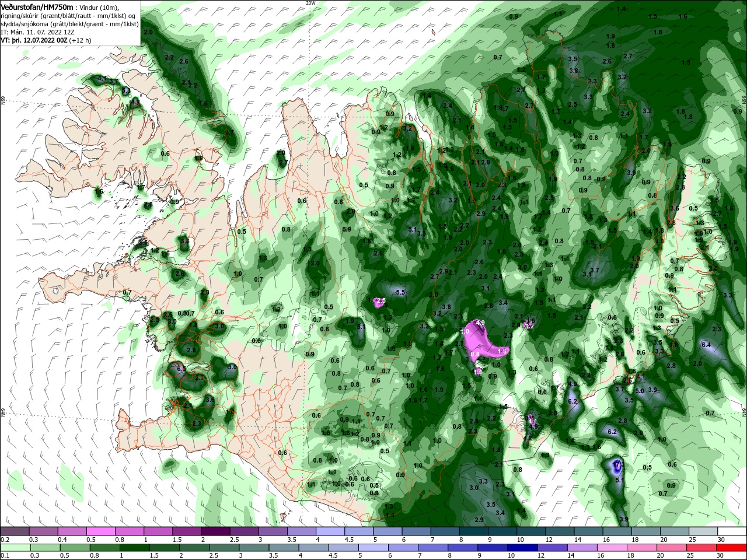Screen dimensions: 747x560
Task: Click the 5.5 precipitation value on the map
Action: click(400, 292)
